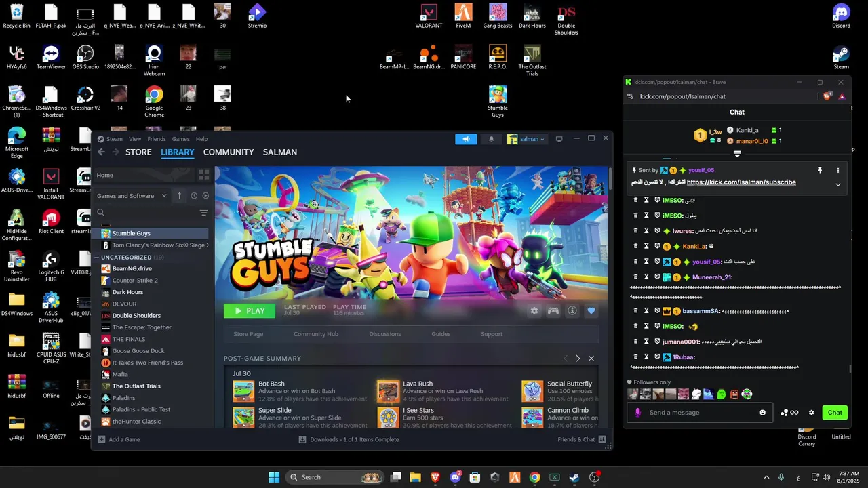The height and width of the screenshot is (488, 868).
Task: Open OBS Studio desktop shortcut
Action: pyautogui.click(x=85, y=57)
